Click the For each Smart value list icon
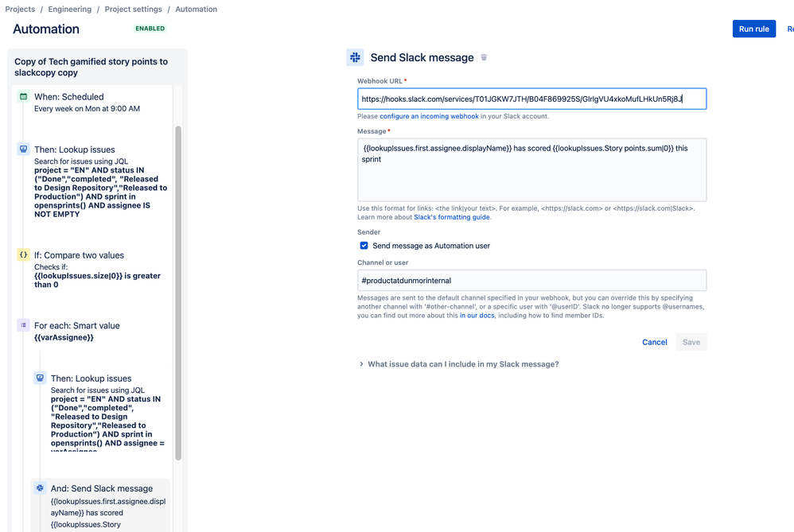Image resolution: width=794 pixels, height=532 pixels. pyautogui.click(x=23, y=325)
